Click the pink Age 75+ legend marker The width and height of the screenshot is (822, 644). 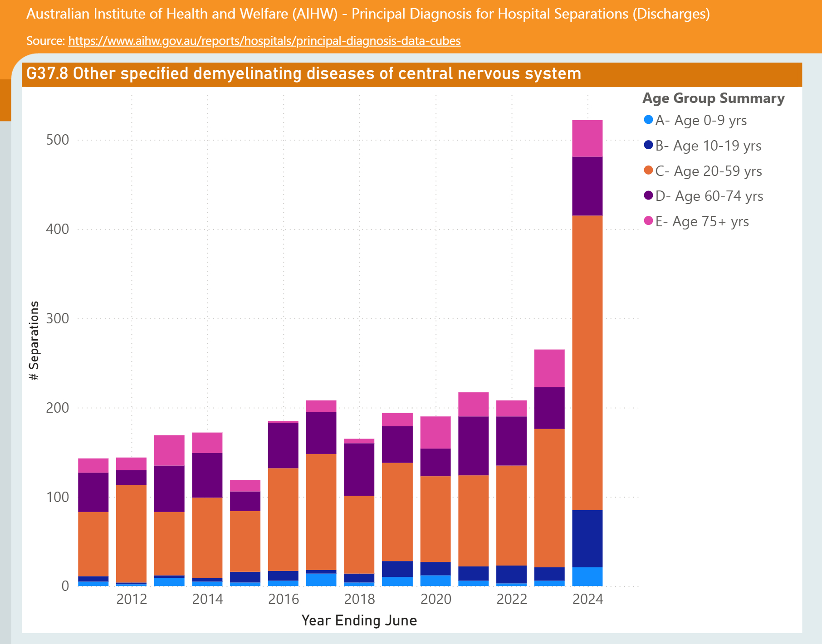pos(648,221)
